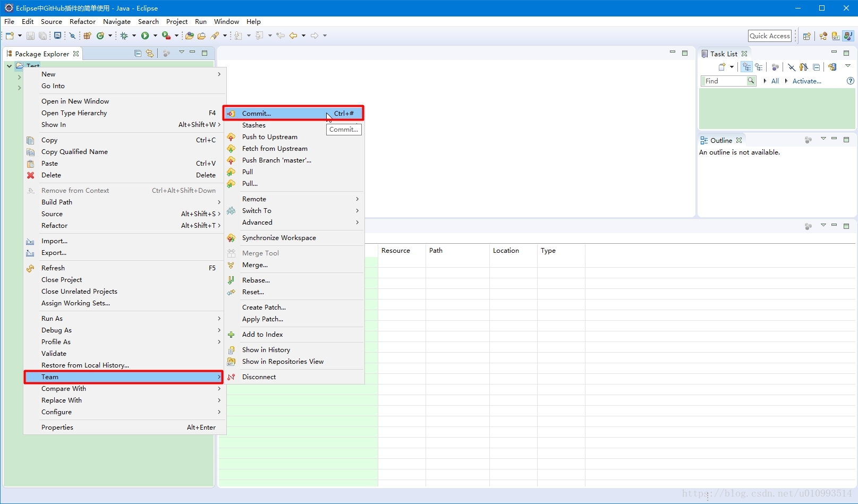Viewport: 858px width, 504px height.
Task: Click the Save toolbar icon
Action: pos(30,36)
